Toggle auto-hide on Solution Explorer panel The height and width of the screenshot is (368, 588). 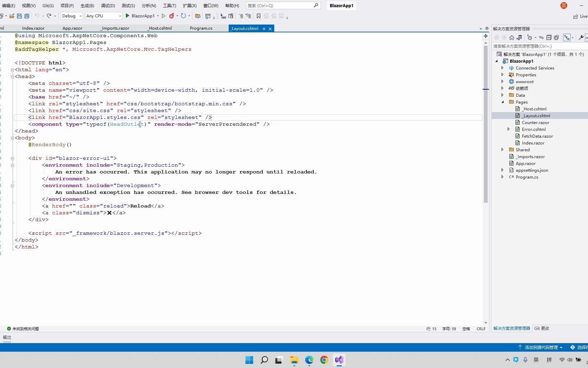tap(585, 29)
